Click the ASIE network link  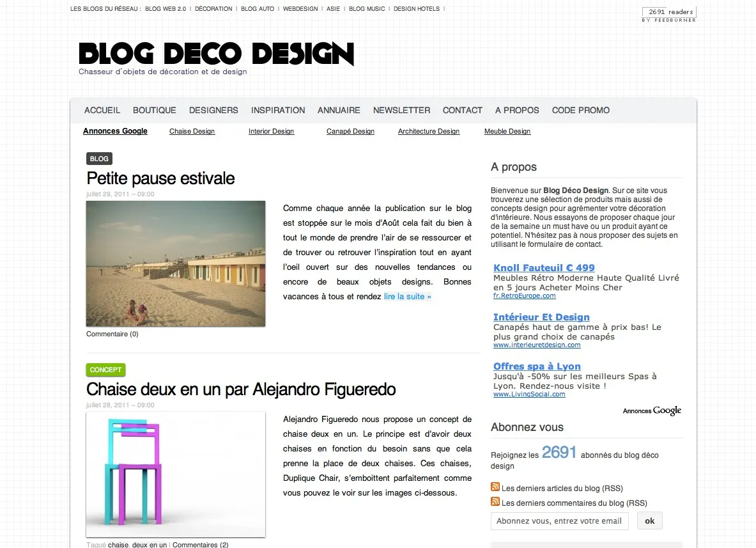tap(333, 9)
